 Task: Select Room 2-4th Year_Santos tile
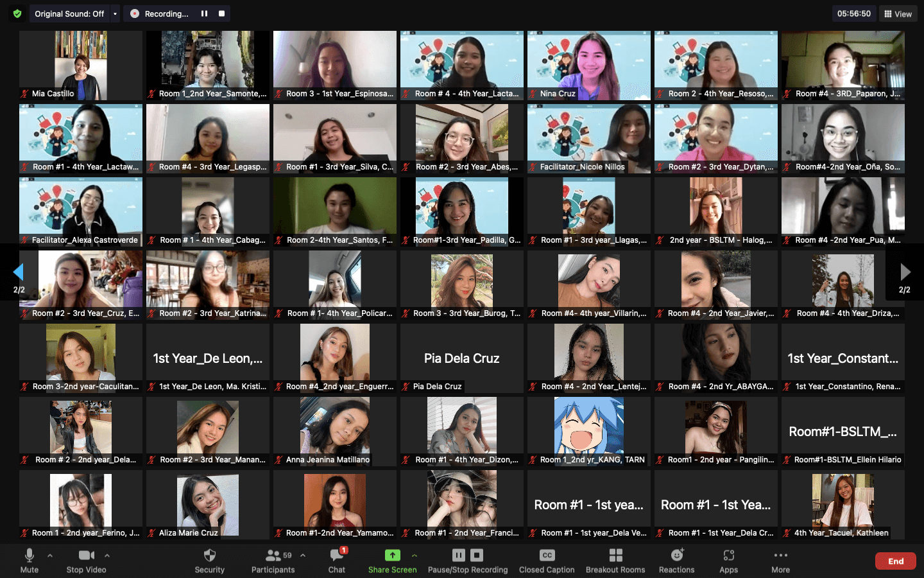point(335,212)
